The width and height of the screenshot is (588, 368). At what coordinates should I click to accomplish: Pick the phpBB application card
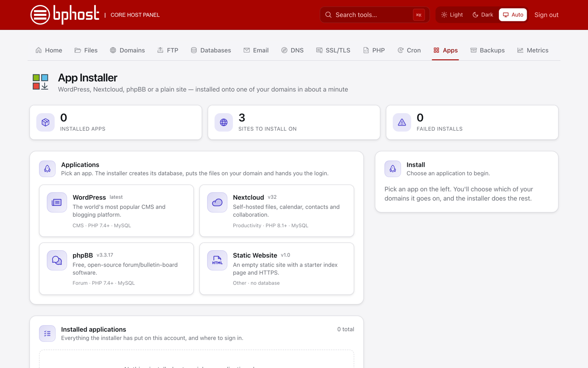point(116,268)
